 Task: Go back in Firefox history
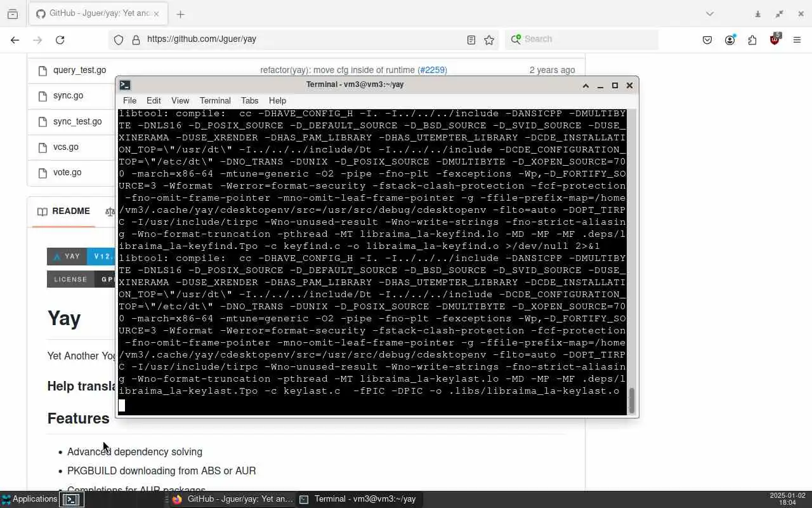(x=15, y=39)
